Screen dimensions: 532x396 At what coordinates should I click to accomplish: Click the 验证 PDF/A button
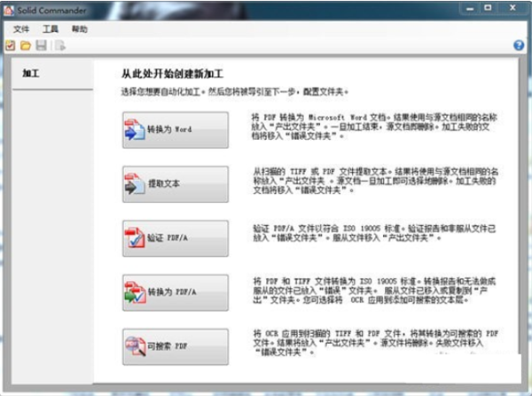(x=175, y=239)
